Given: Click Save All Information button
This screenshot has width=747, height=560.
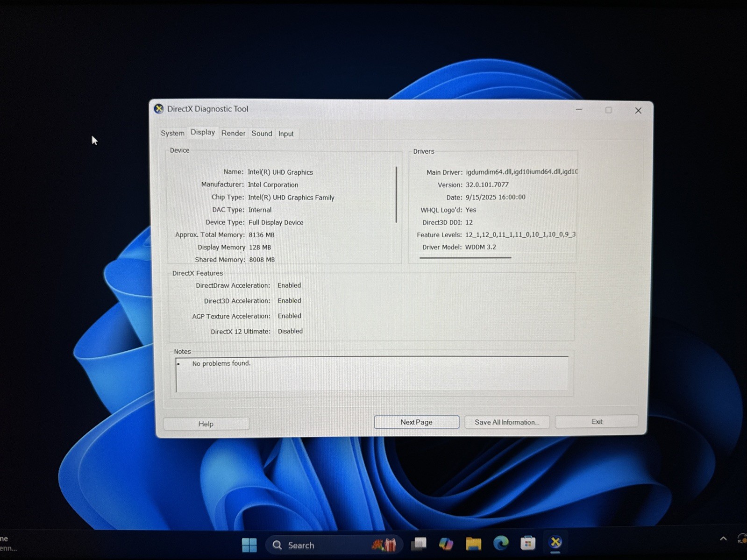Looking at the screenshot, I should [507, 422].
